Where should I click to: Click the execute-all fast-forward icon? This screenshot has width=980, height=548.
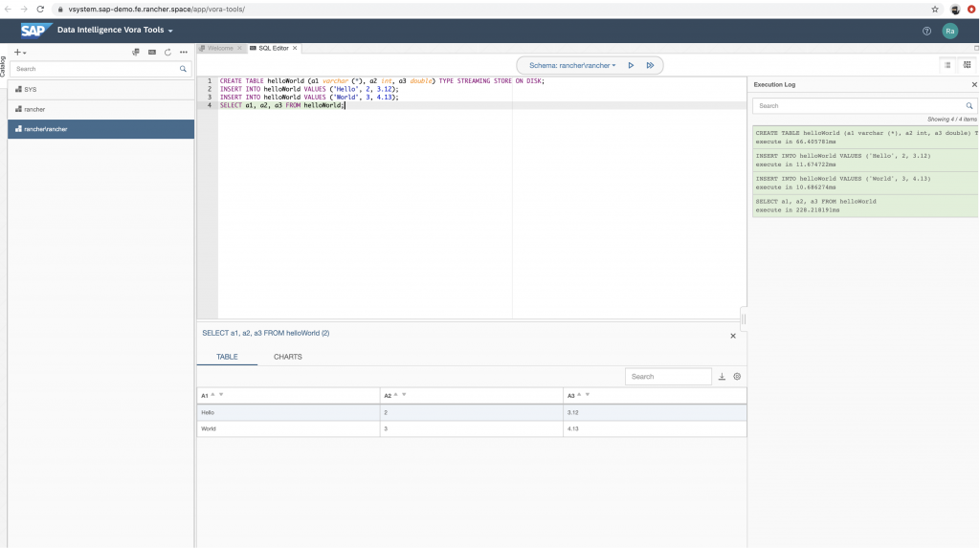click(x=650, y=65)
